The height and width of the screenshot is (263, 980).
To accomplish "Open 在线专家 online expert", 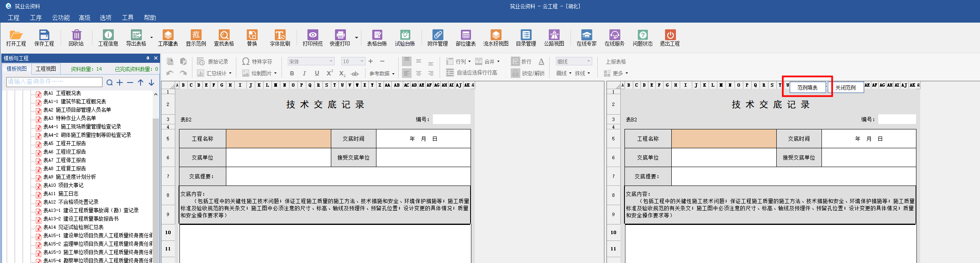I will (586, 38).
